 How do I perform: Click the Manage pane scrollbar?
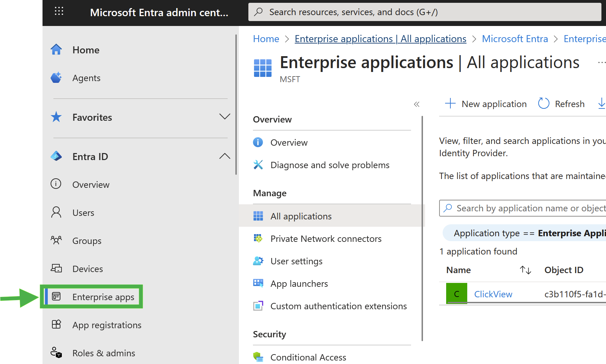[x=422, y=228]
